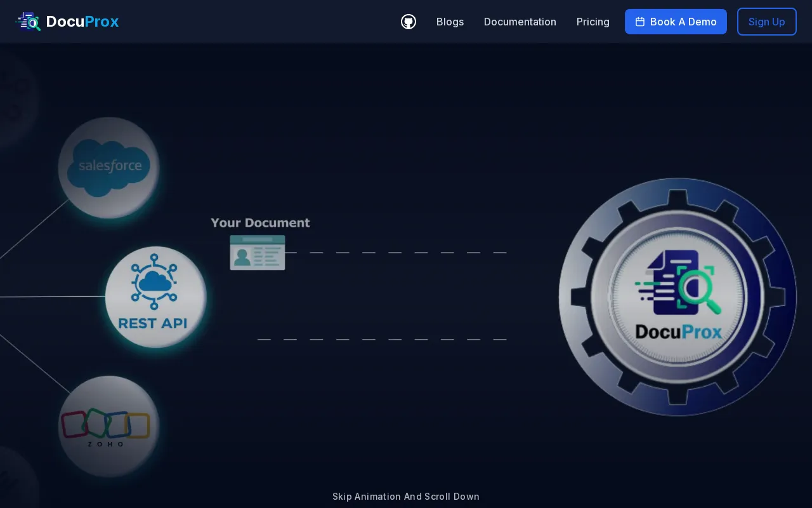Go to DocuProx home via brand name
Image resolution: width=812 pixels, height=508 pixels.
tap(82, 22)
